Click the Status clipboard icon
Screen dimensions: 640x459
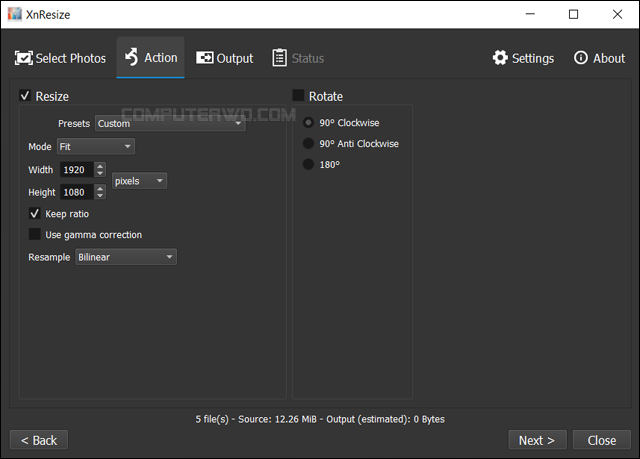(280, 58)
